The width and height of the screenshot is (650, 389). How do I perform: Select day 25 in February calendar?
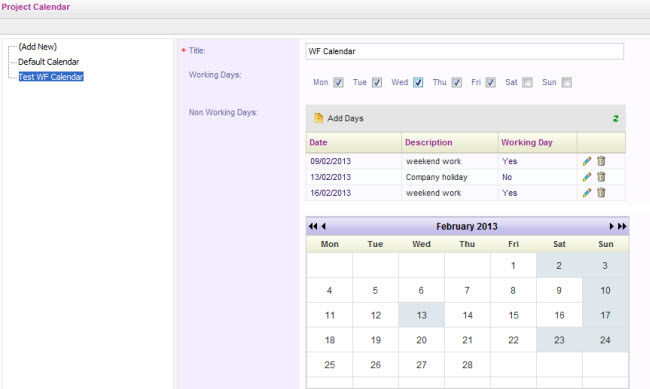coord(329,365)
